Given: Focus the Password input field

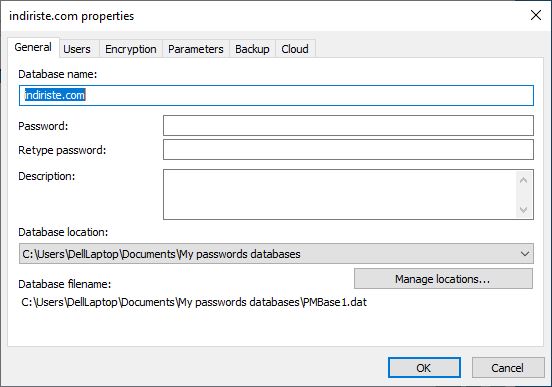Looking at the screenshot, I should (349, 126).
